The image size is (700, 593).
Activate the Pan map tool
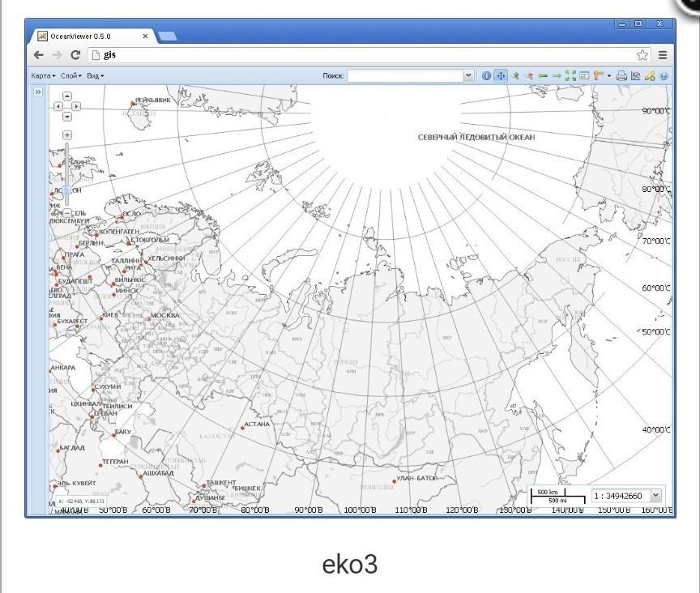501,76
